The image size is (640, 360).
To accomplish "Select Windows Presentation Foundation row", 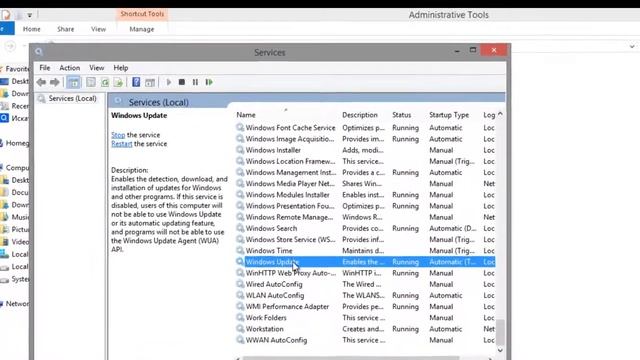I will 366,206.
